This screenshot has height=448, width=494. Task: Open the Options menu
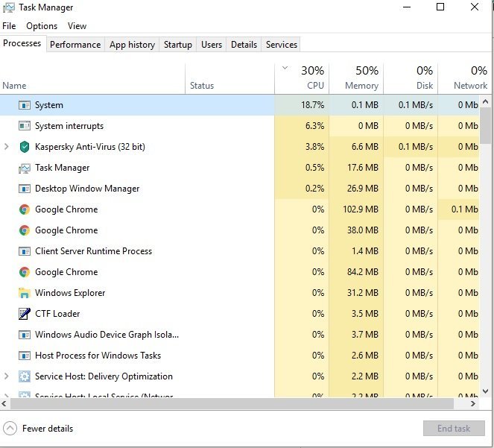42,26
